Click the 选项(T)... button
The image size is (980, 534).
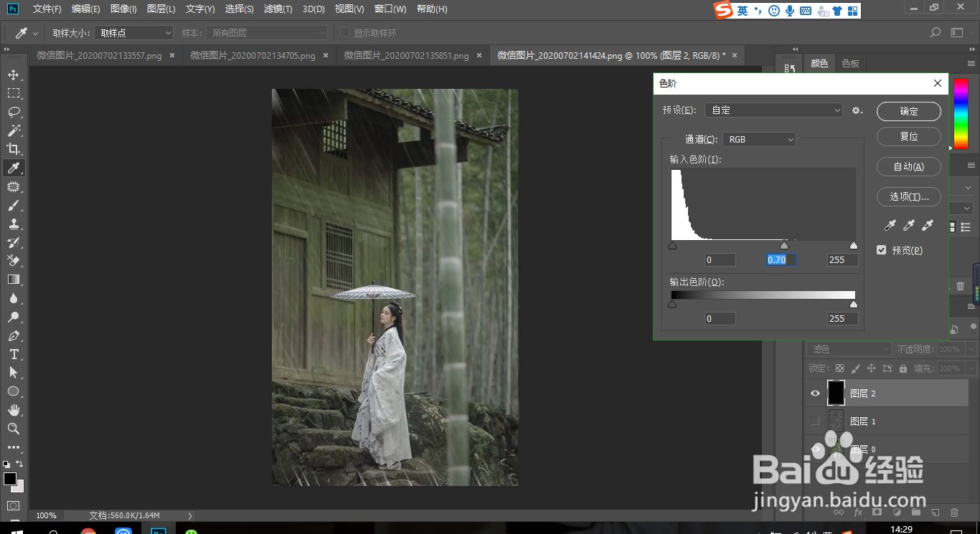point(909,196)
